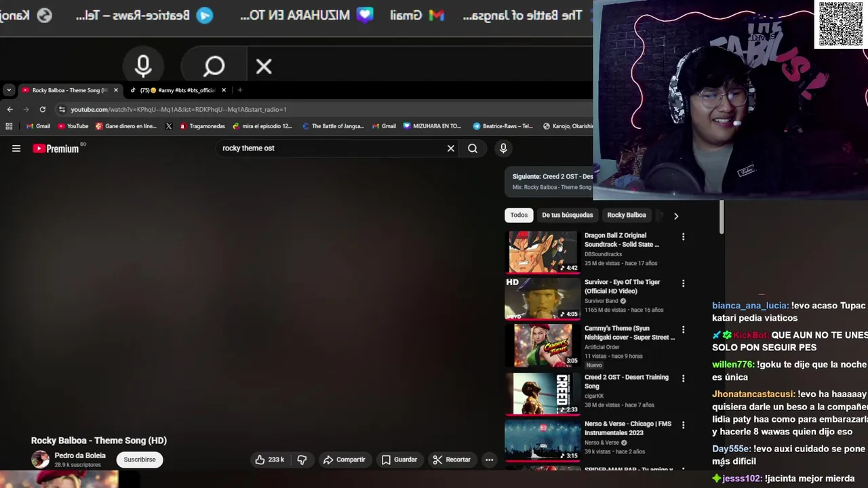This screenshot has height=488, width=868.
Task: Open the 'mira el episodio 12...' bookmark
Action: tap(262, 126)
